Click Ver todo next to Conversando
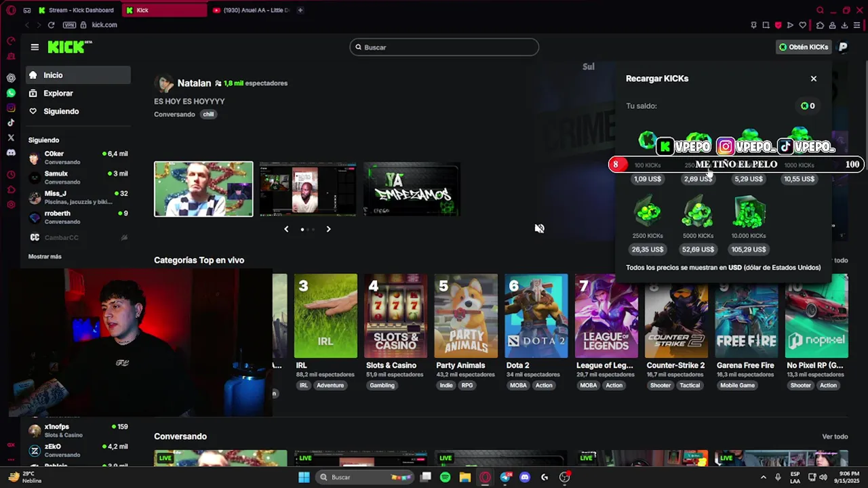The height and width of the screenshot is (488, 868). (835, 436)
